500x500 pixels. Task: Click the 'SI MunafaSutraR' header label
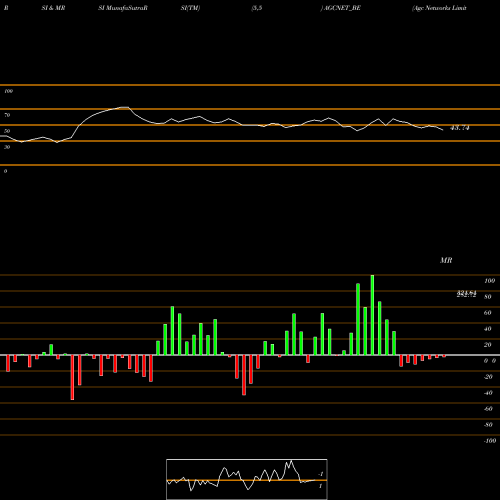tap(123, 8)
